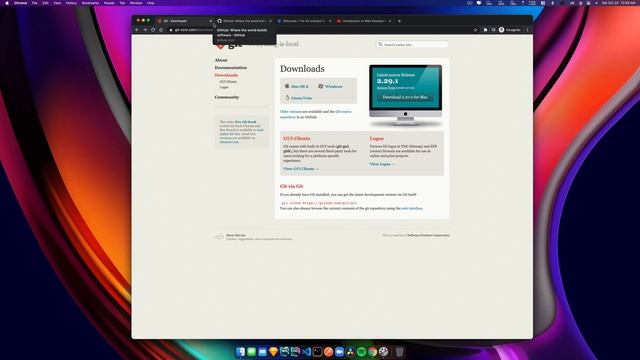Click the View Logos link
Viewport: 640px width, 360px height.
pyautogui.click(x=382, y=164)
